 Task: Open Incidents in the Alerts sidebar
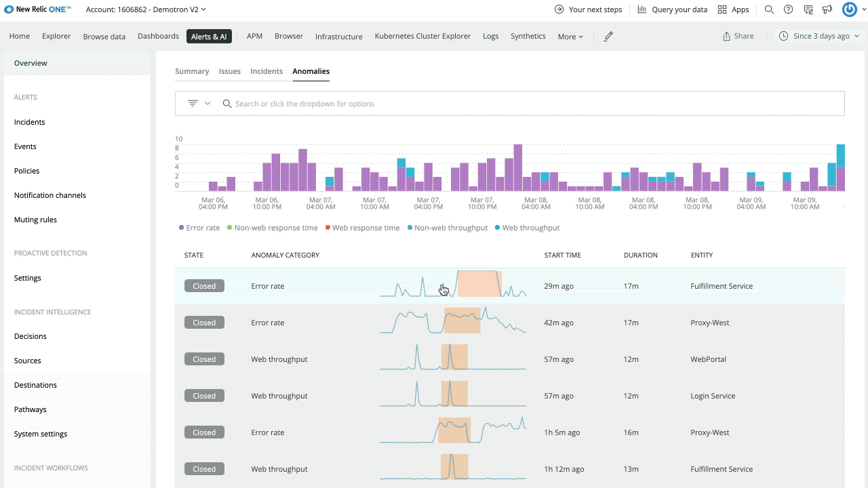(x=29, y=122)
